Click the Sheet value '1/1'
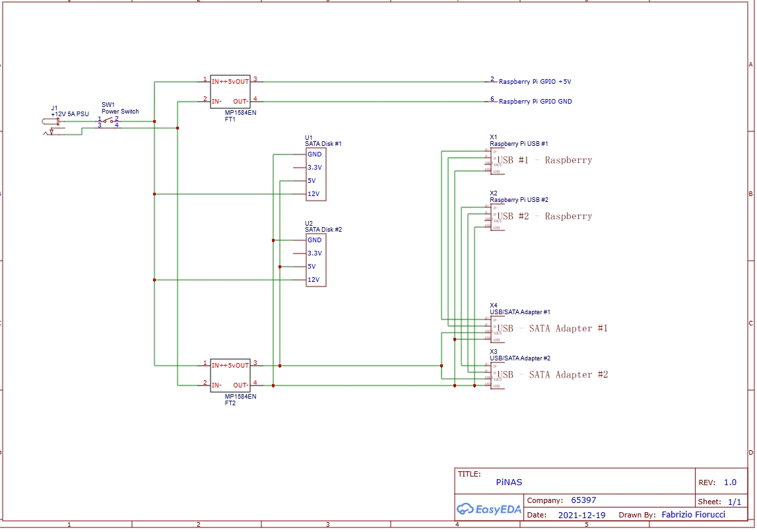 735,502
